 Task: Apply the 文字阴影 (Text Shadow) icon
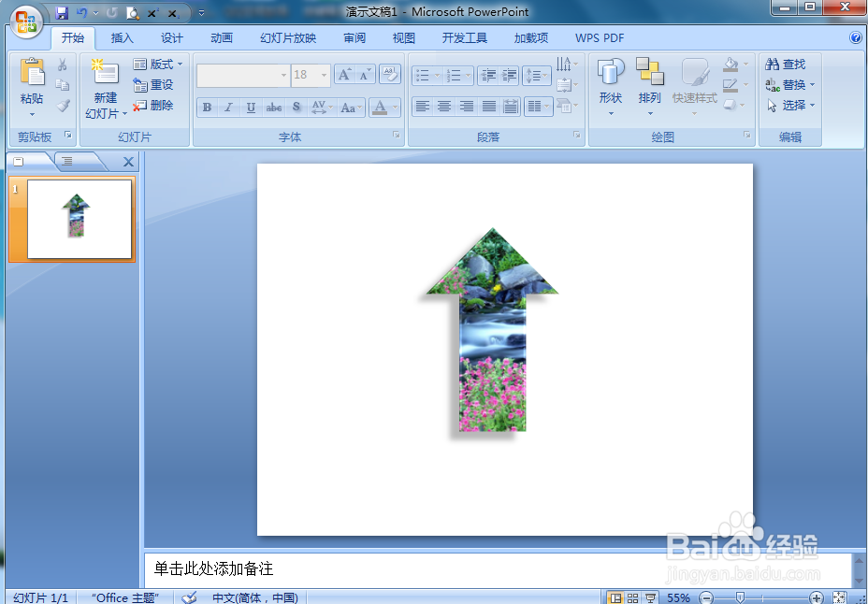[296, 108]
